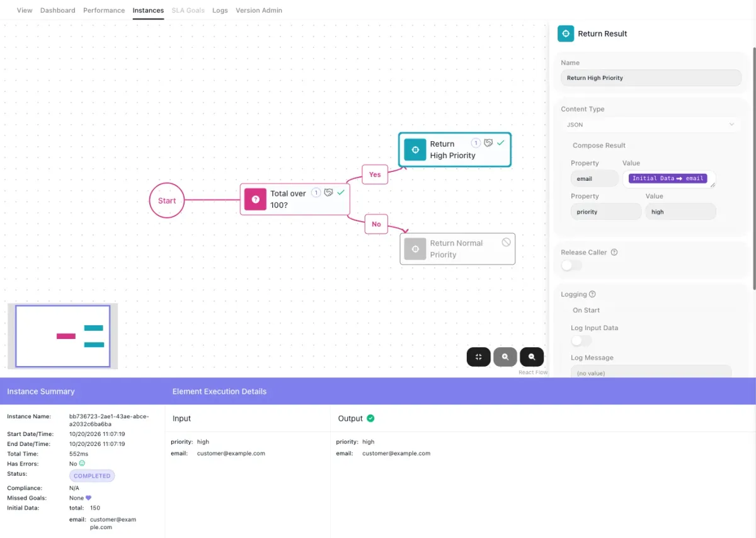Click the Output email customer@example.com value

(396, 453)
